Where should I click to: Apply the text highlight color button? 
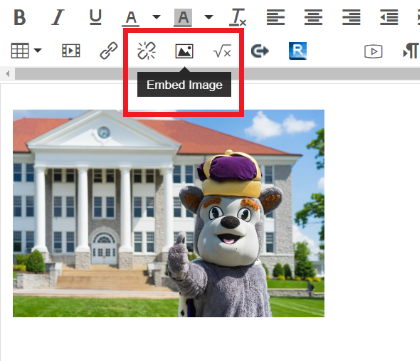click(x=183, y=18)
